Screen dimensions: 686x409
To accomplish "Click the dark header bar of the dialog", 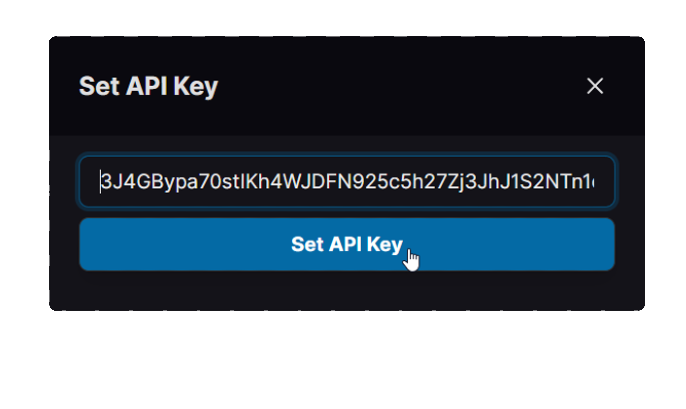I will (347, 86).
